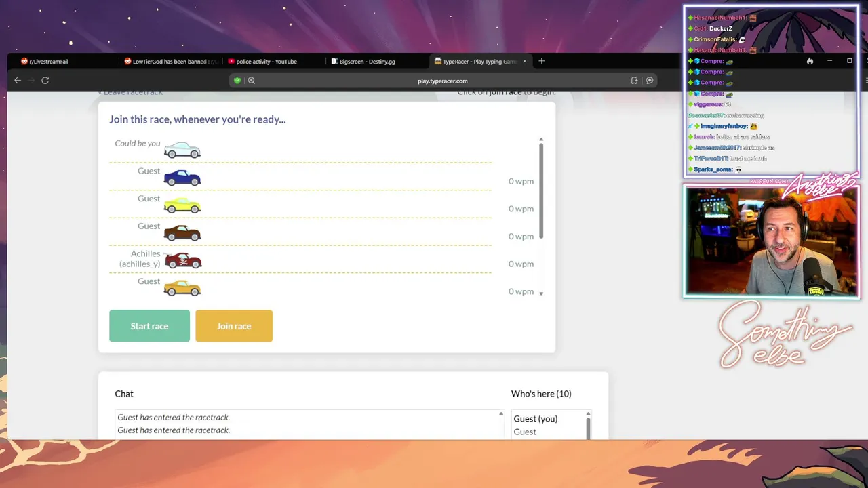Image resolution: width=868 pixels, height=488 pixels.
Task: Go back to the previous page
Action: click(18, 80)
